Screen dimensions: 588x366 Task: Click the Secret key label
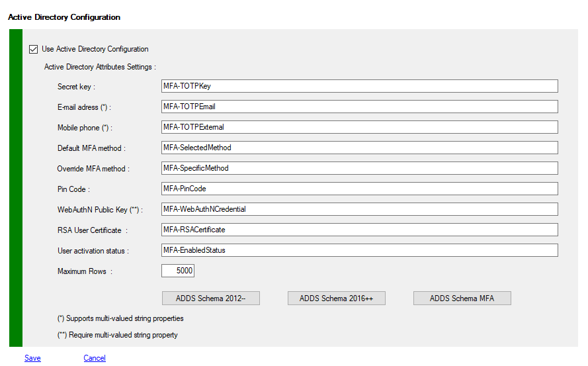point(76,87)
